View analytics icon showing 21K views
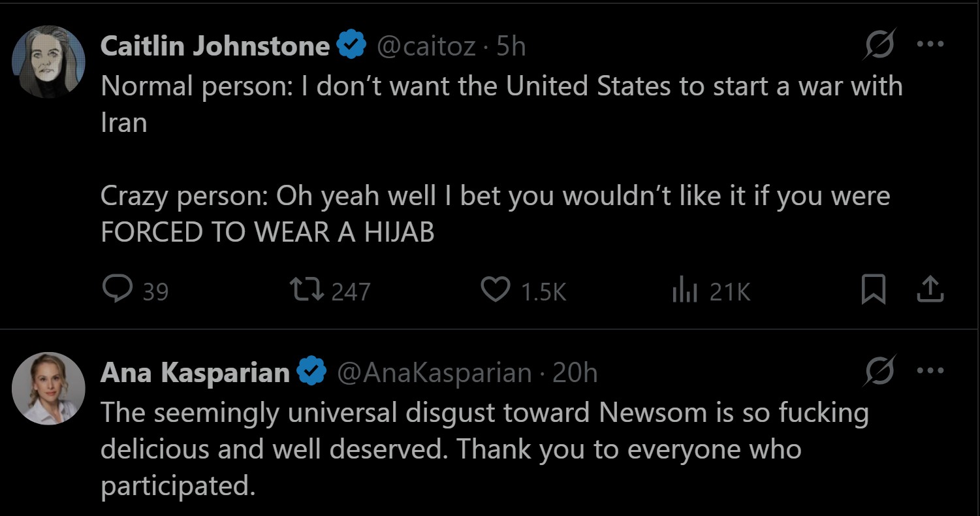980x516 pixels. [682, 291]
